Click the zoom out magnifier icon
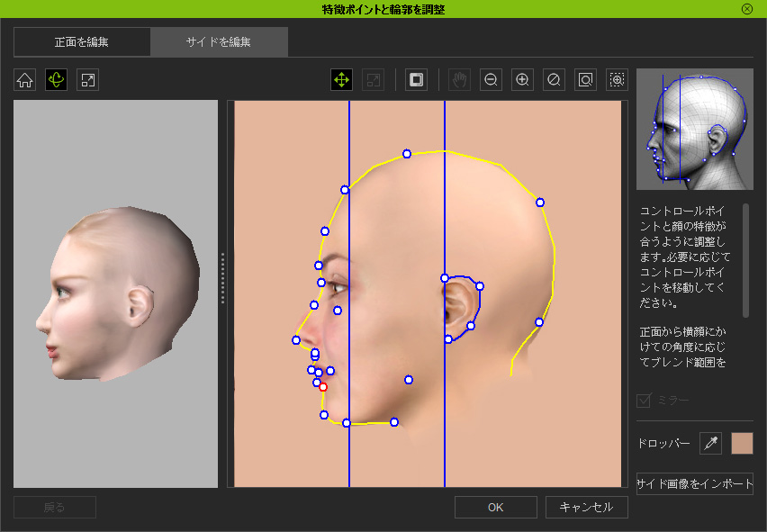Viewport: 767px width, 532px height. (x=492, y=80)
